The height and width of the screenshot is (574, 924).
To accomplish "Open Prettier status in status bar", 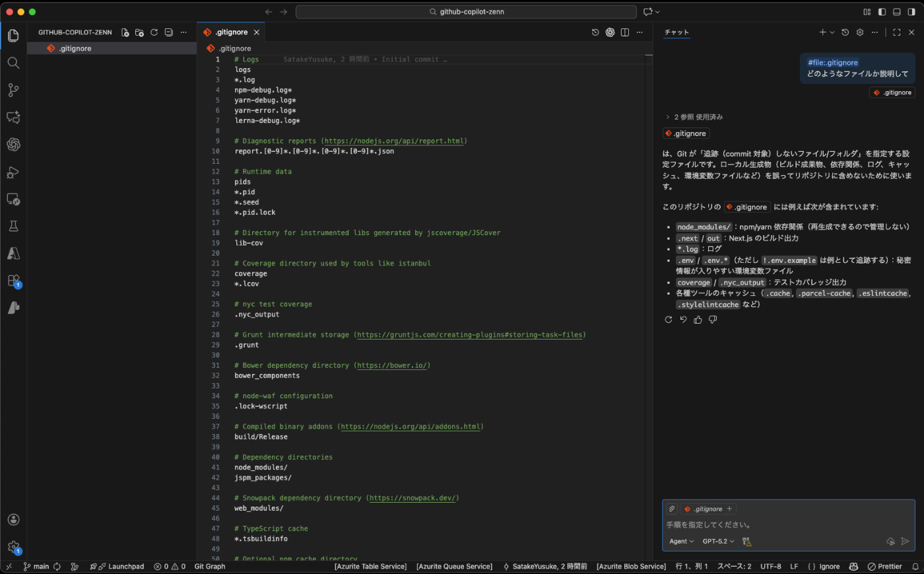I will pyautogui.click(x=885, y=567).
